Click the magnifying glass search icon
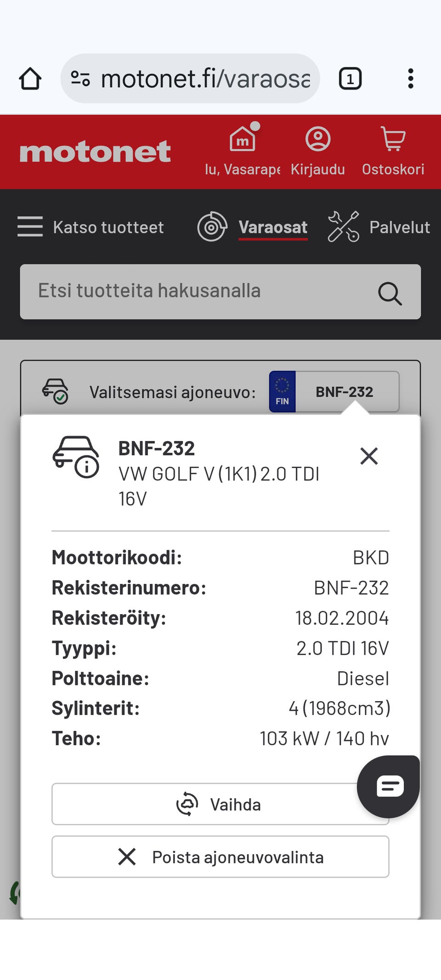Viewport: 441px width, 980px height. pos(390,293)
